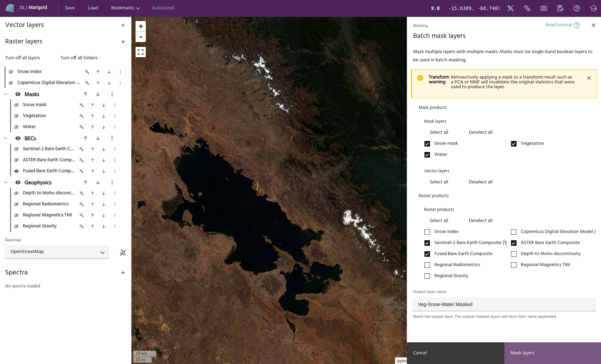This screenshot has height=364, width=601.
Task: Open the three-dot menu for Snow Index layer
Action: (x=120, y=72)
